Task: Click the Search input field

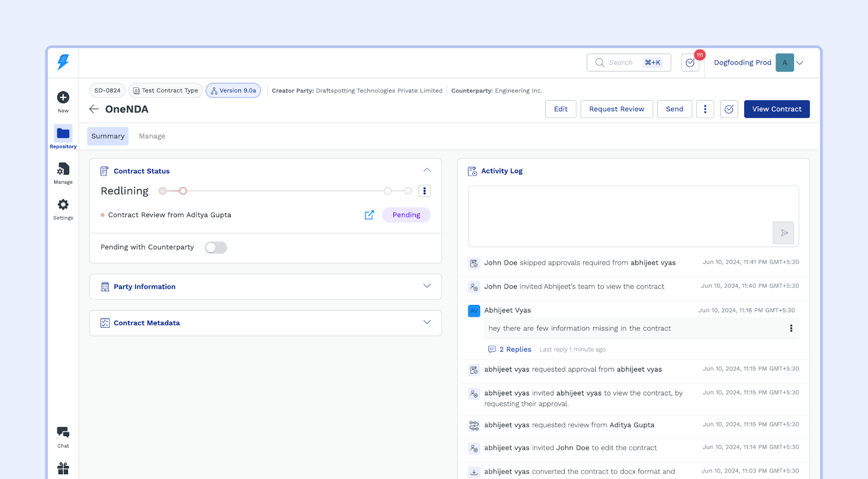Action: (621, 63)
